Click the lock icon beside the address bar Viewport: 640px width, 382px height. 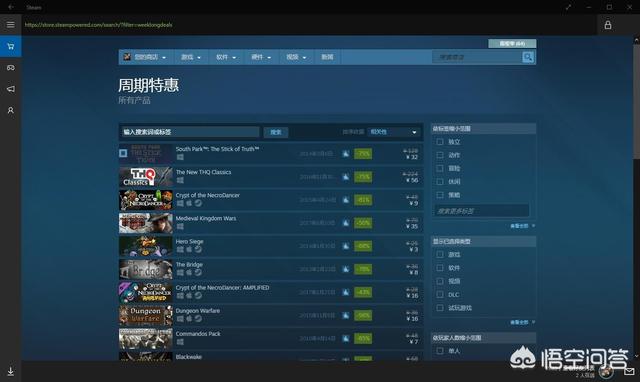tap(608, 25)
